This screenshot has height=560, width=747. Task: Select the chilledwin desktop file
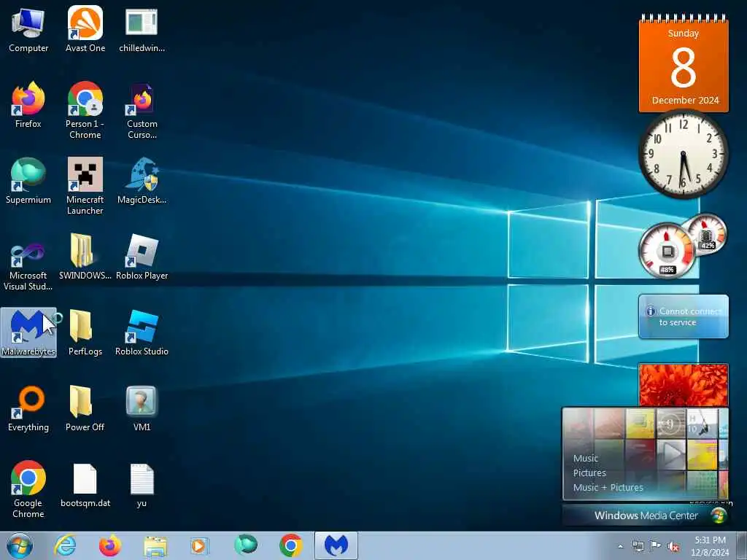(142, 30)
